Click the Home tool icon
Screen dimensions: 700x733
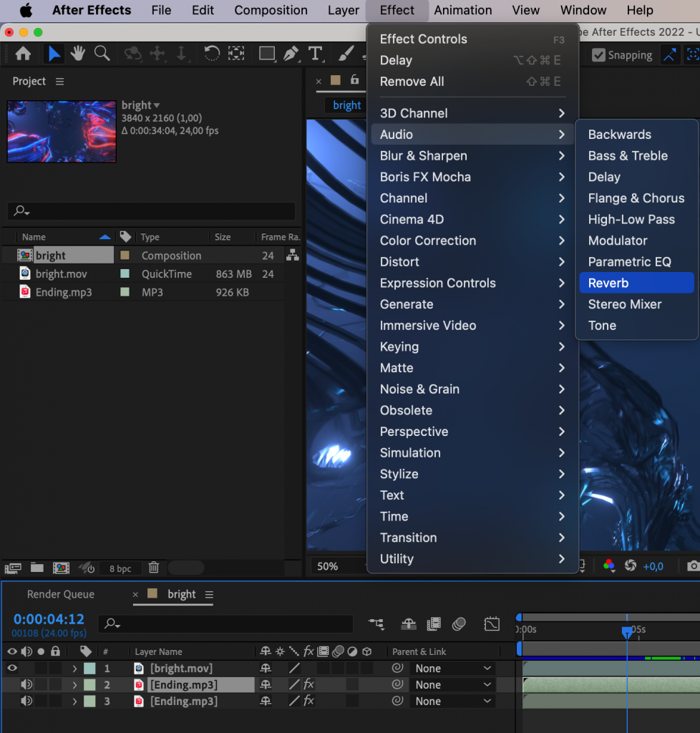click(x=24, y=54)
